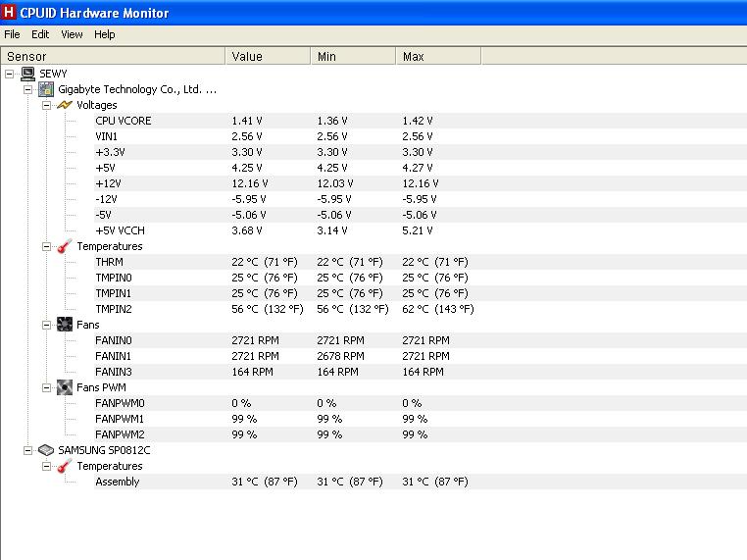The width and height of the screenshot is (747, 560).
Task: Open the File menu
Action: 12,34
